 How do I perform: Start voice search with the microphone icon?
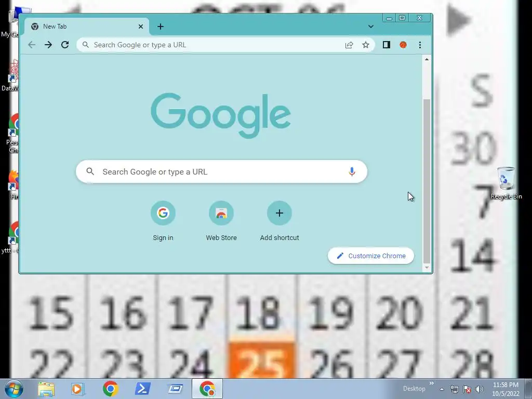pyautogui.click(x=352, y=171)
